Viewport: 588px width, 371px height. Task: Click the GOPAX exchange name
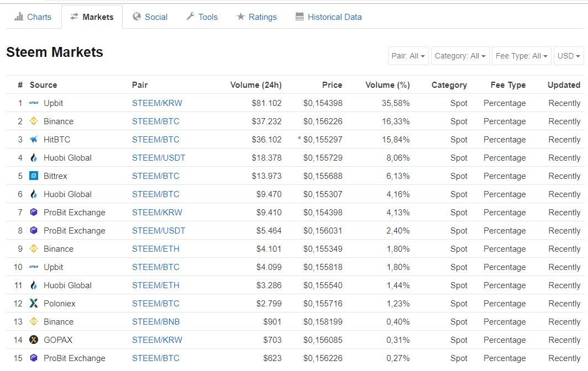point(58,340)
